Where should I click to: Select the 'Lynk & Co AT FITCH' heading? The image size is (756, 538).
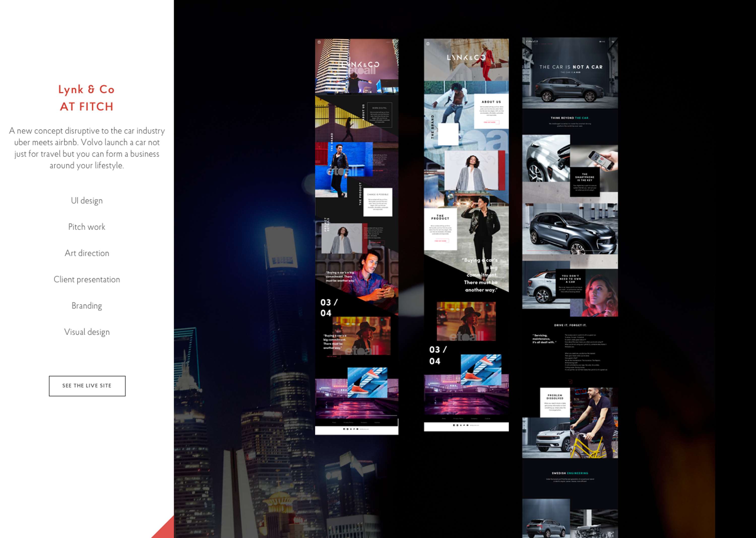point(86,98)
